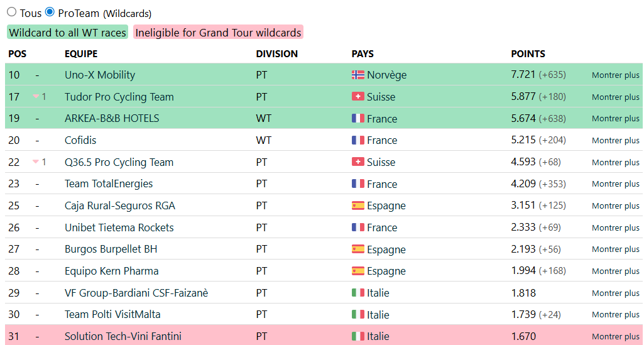This screenshot has height=345, width=644.
Task: Click the Swiss flag in Q36.5 row
Action: click(358, 162)
